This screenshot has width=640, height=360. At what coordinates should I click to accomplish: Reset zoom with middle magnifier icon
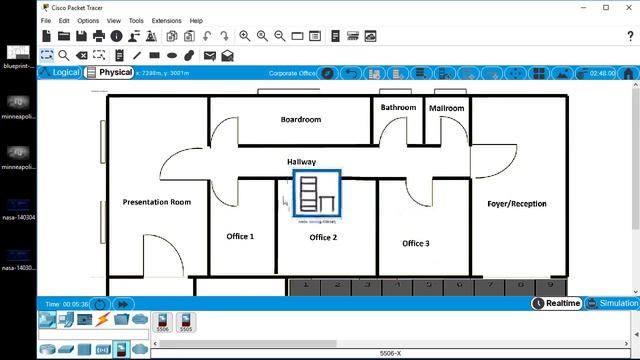[262, 36]
